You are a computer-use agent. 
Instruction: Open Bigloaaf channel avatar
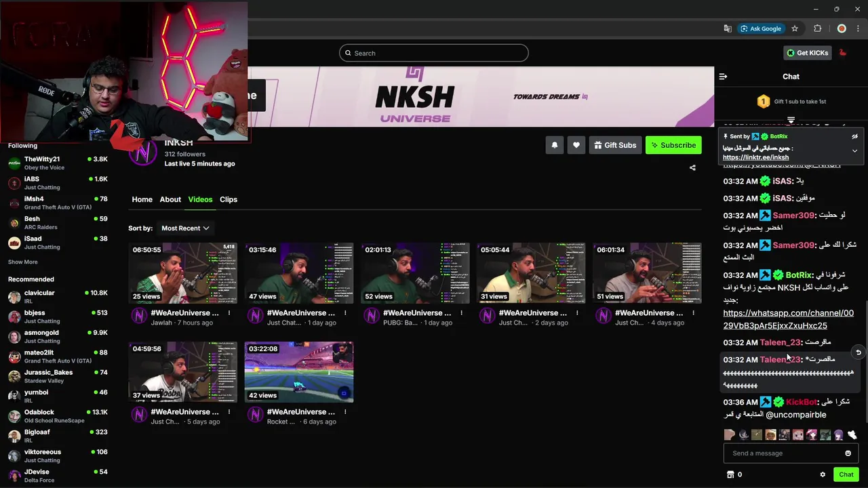tap(14, 436)
